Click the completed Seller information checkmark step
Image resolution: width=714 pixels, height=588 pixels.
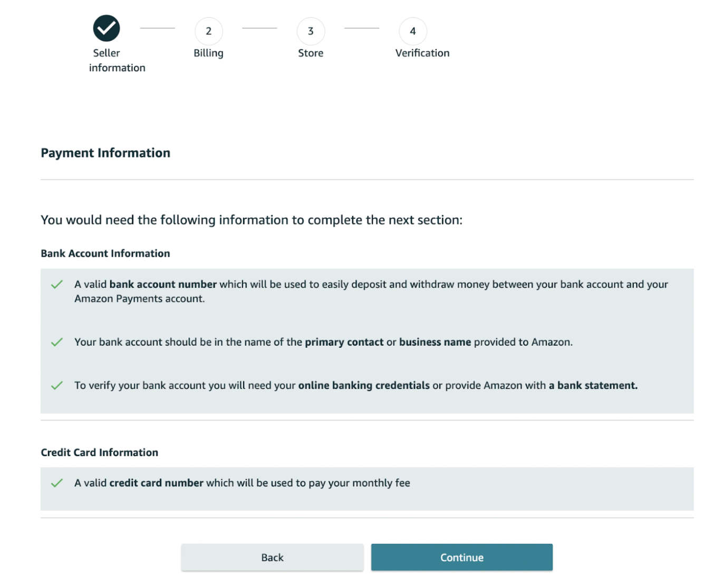[x=107, y=28]
